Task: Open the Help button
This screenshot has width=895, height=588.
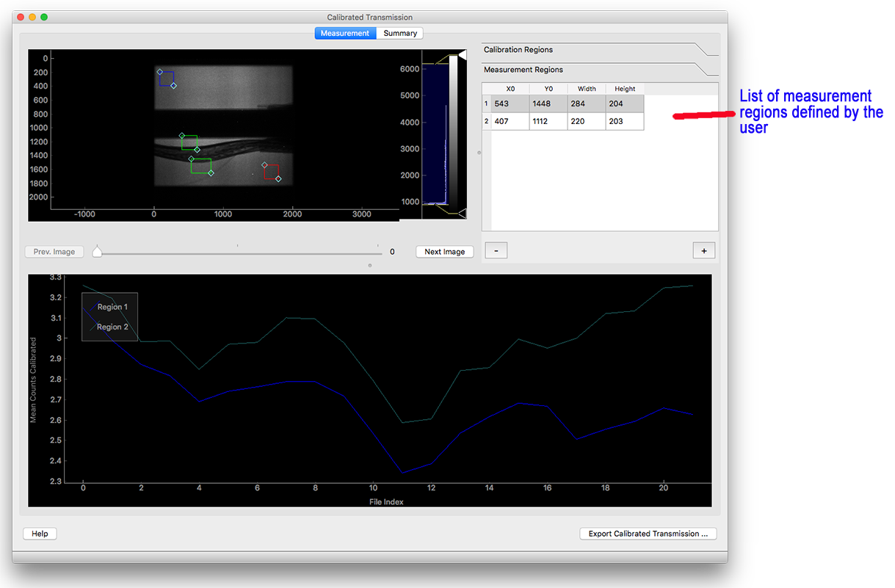Action: [x=40, y=534]
